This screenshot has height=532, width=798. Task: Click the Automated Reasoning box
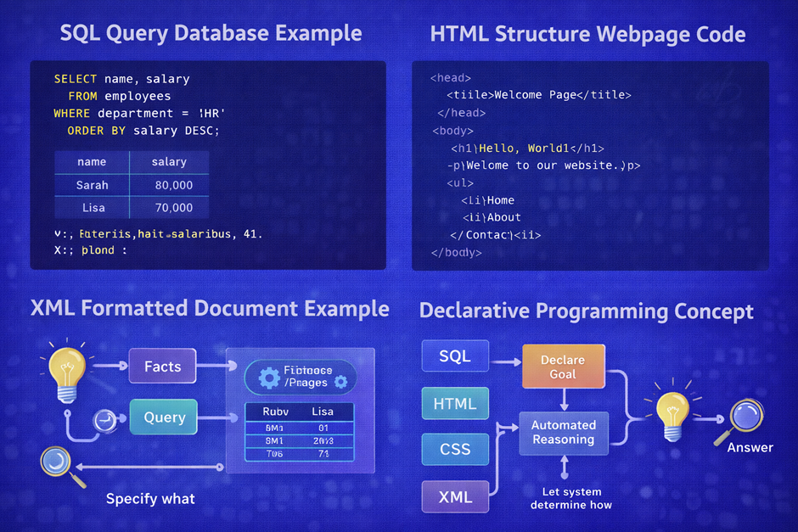563,433
